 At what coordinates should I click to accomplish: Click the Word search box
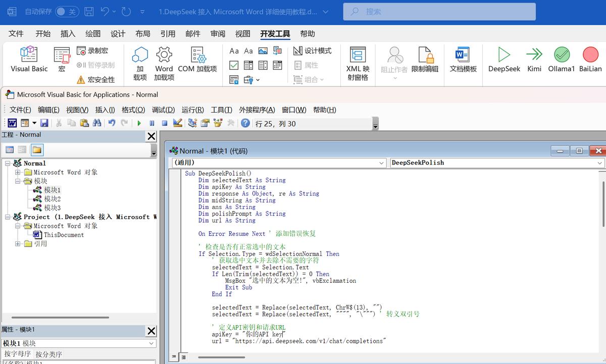[x=439, y=12]
